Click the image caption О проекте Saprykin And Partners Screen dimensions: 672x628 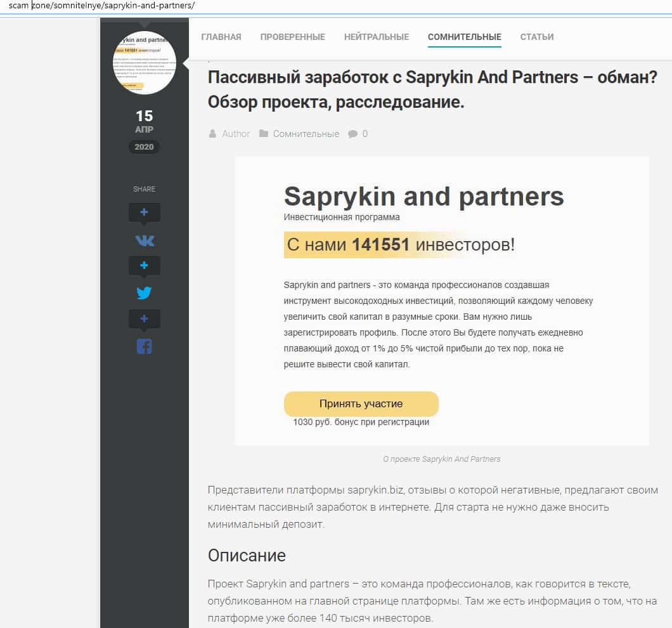[441, 459]
